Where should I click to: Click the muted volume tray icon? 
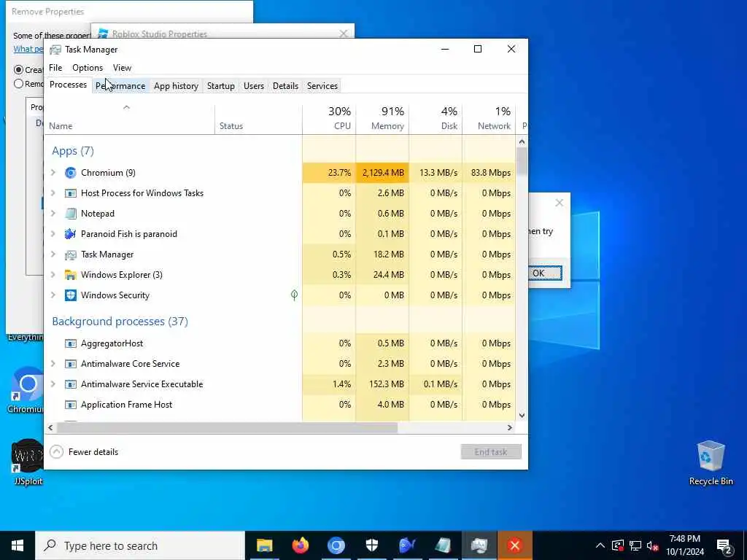pos(652,545)
